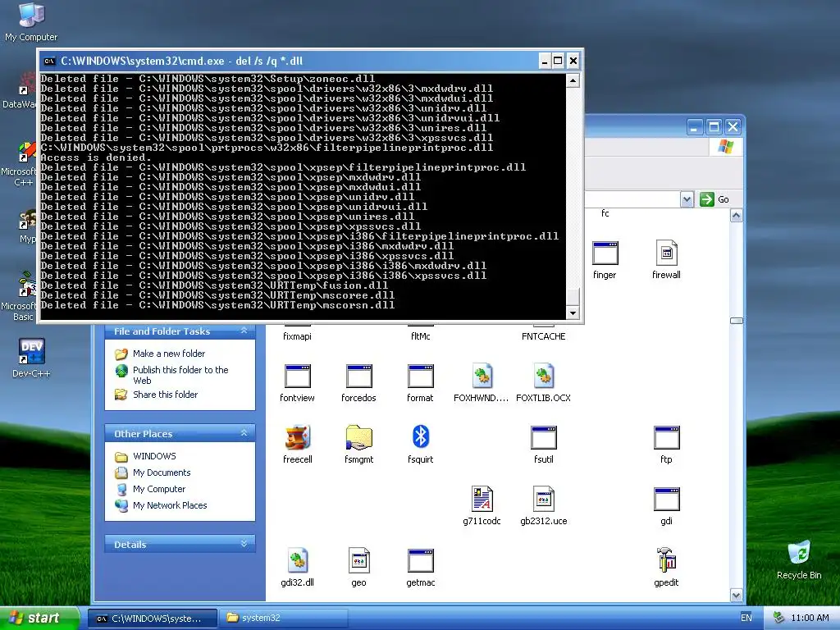
Task: Select the ftp program icon
Action: tap(667, 438)
